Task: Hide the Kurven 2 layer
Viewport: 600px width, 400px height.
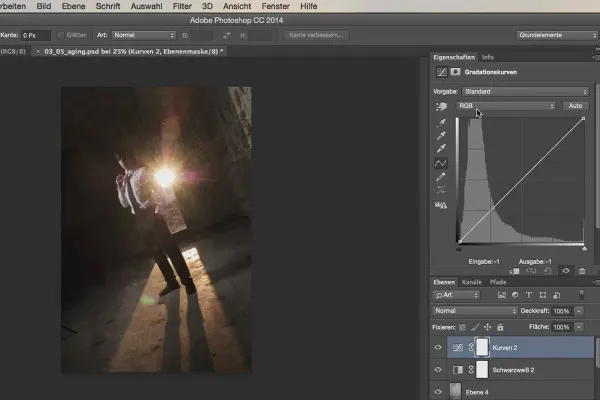Action: coord(438,348)
